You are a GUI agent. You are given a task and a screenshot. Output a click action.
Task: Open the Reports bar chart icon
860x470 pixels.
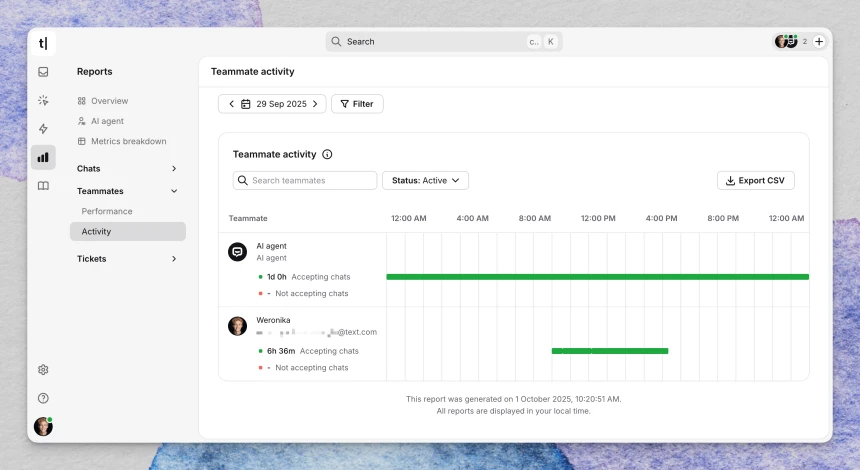(x=43, y=157)
